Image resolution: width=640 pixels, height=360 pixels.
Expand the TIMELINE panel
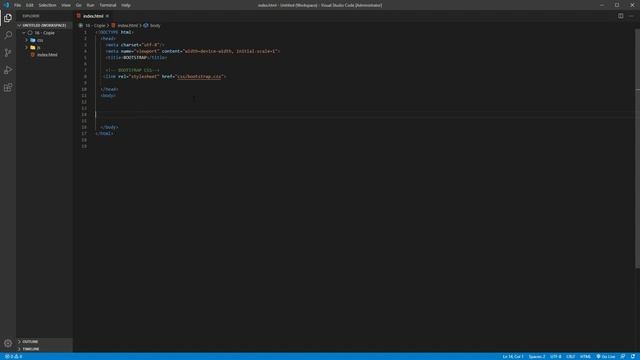(44, 349)
